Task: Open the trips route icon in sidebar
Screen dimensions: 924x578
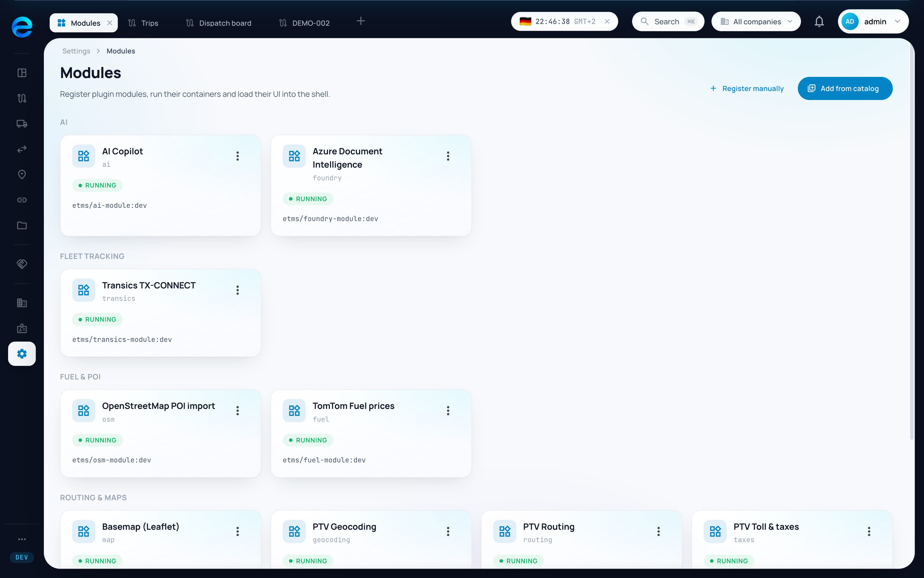Action: pos(22,98)
